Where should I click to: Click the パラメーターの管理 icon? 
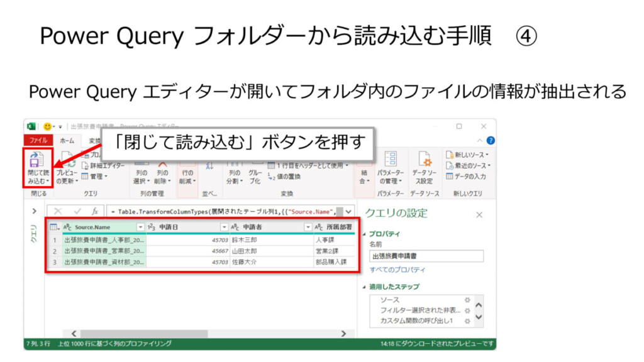pyautogui.click(x=390, y=158)
